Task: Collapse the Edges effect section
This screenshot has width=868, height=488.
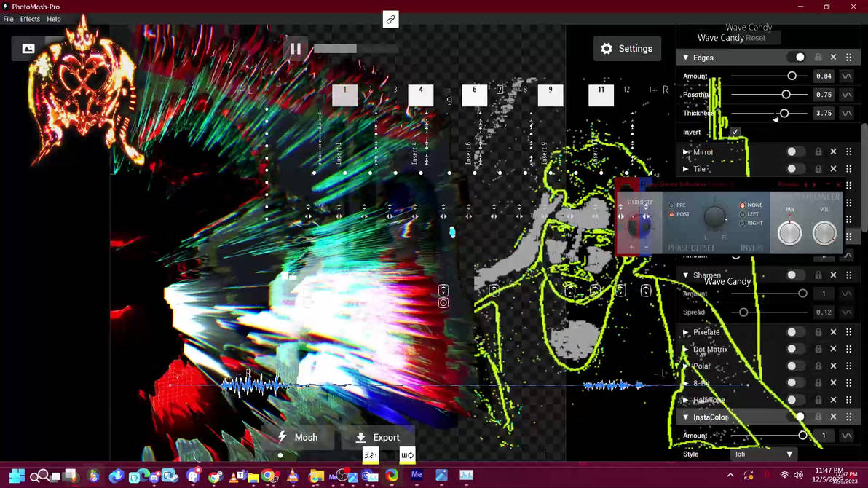Action: [686, 58]
